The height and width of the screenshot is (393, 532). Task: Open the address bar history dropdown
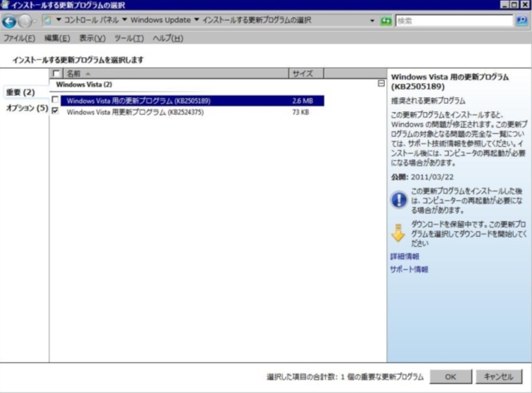pos(372,21)
